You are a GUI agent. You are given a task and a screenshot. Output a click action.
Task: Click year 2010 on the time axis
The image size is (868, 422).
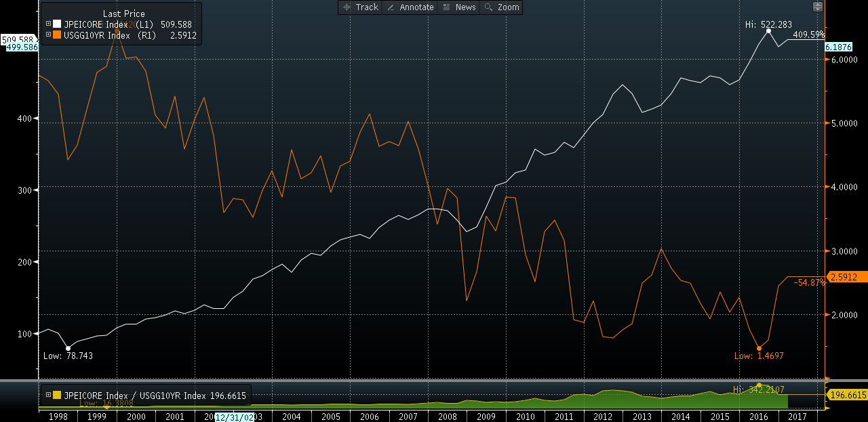point(525,417)
